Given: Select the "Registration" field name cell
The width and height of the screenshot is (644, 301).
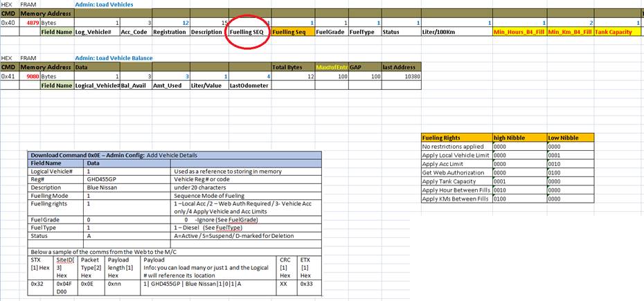Looking at the screenshot, I should 169,32.
